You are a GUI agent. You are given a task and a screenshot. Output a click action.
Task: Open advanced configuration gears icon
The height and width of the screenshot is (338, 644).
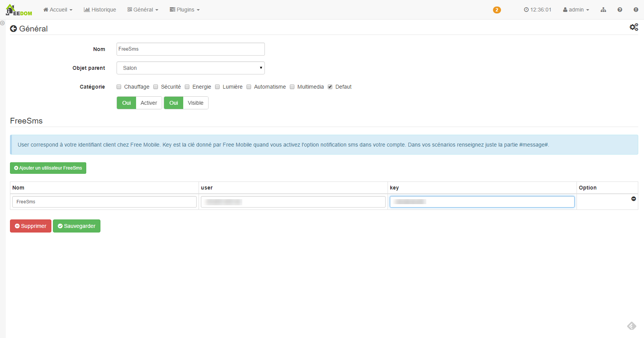(634, 27)
